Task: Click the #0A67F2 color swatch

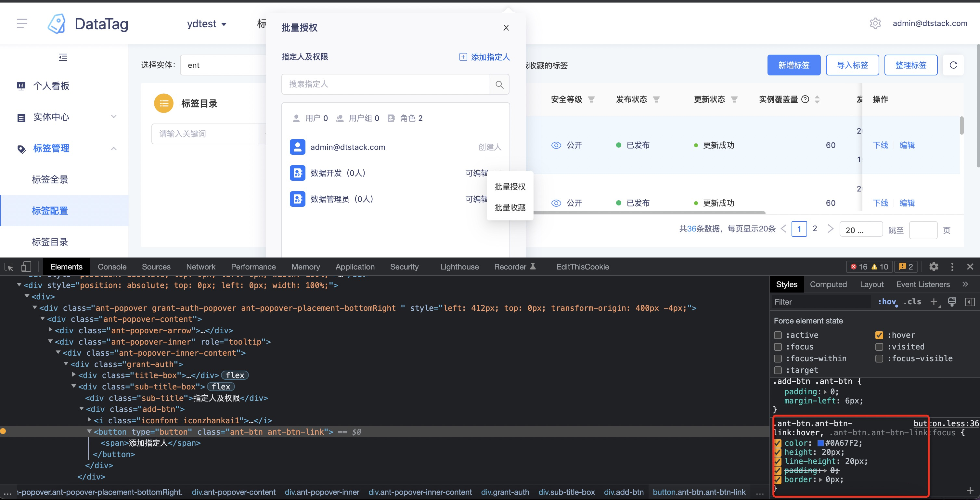Action: [x=820, y=443]
